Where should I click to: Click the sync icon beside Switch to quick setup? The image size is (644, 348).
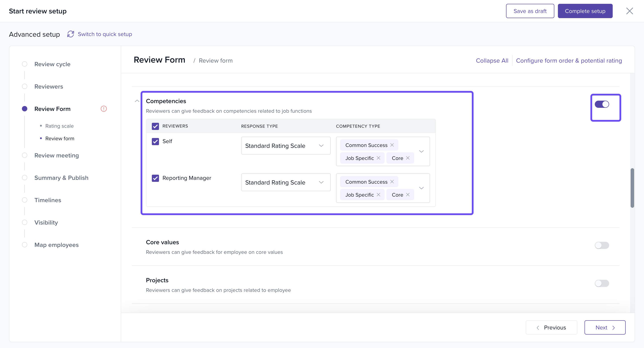(70, 34)
